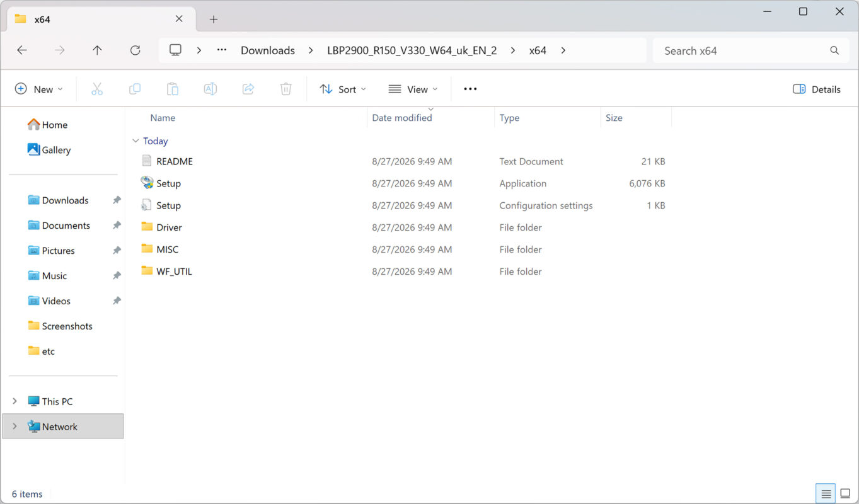Select the Driver folder icon
The width and height of the screenshot is (859, 504).
click(147, 227)
